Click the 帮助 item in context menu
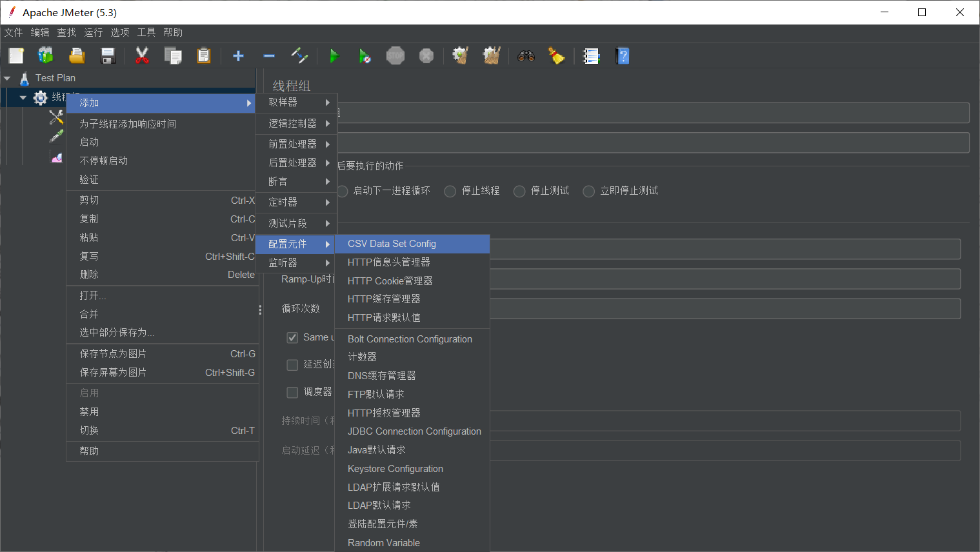 pyautogui.click(x=89, y=451)
